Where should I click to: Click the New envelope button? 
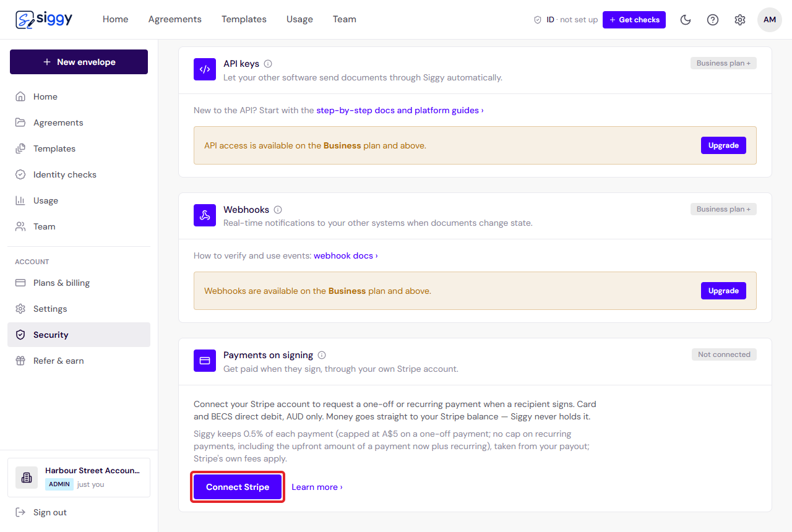tap(79, 62)
